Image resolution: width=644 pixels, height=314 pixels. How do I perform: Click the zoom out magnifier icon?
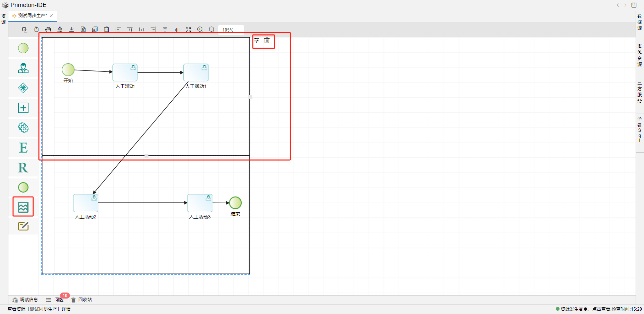tap(212, 30)
